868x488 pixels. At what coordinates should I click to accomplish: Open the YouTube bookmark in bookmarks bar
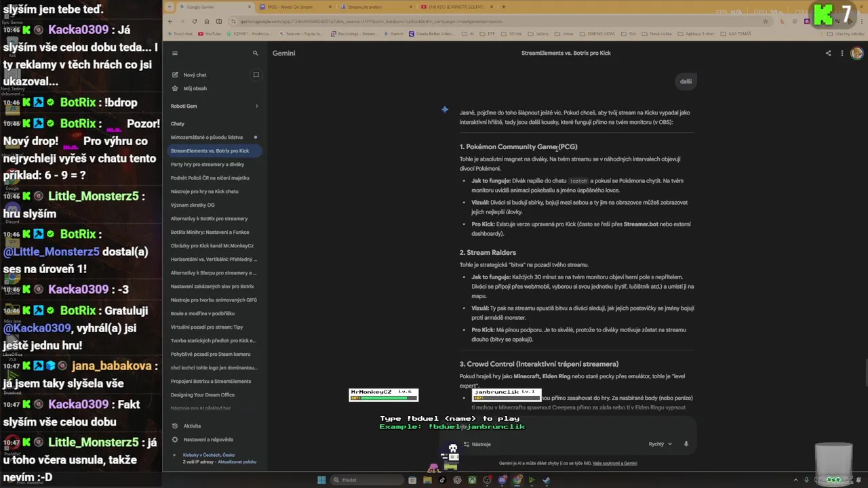(210, 33)
